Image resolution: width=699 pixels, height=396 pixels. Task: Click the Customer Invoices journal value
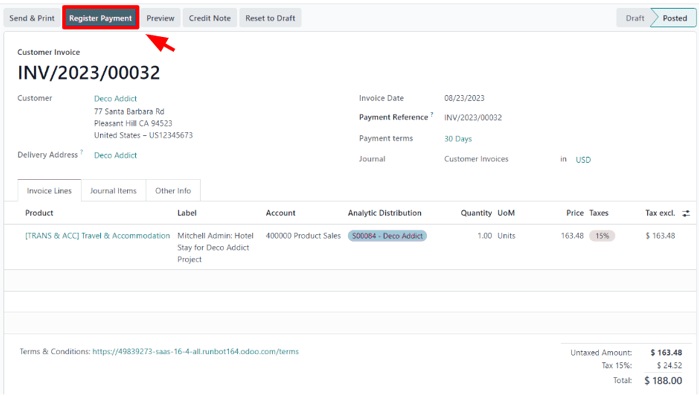coord(476,159)
